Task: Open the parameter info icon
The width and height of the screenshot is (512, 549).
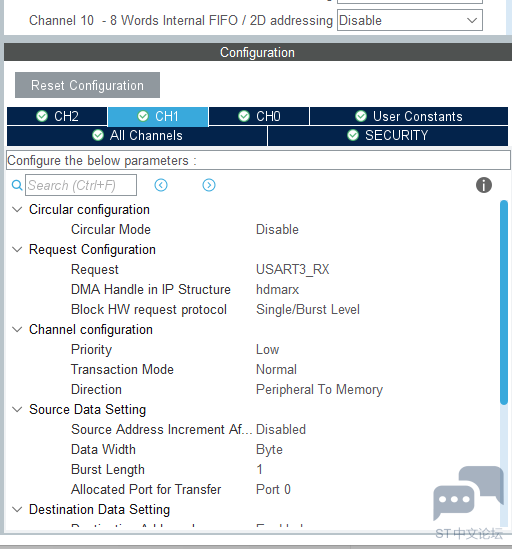Action: [x=484, y=185]
